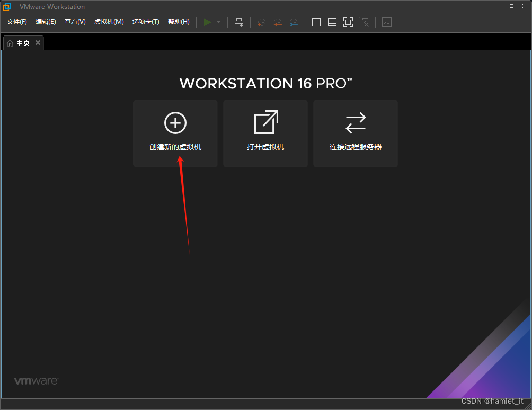Enter full screen mode icon
Viewport: 532px width, 410px height.
pyautogui.click(x=348, y=22)
